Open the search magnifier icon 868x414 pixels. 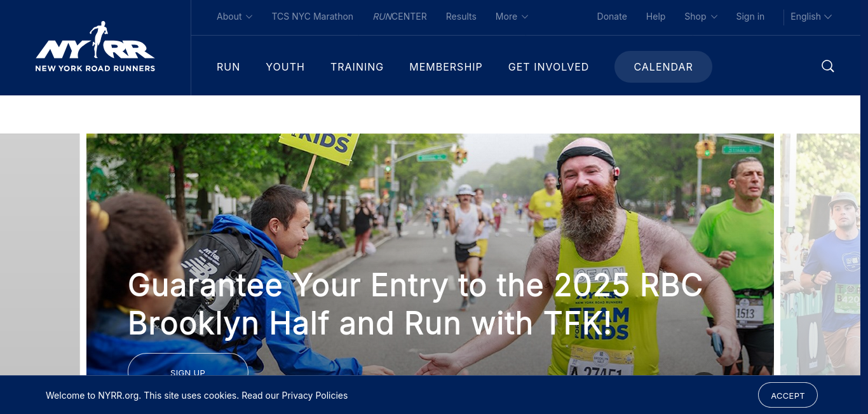pos(827,66)
